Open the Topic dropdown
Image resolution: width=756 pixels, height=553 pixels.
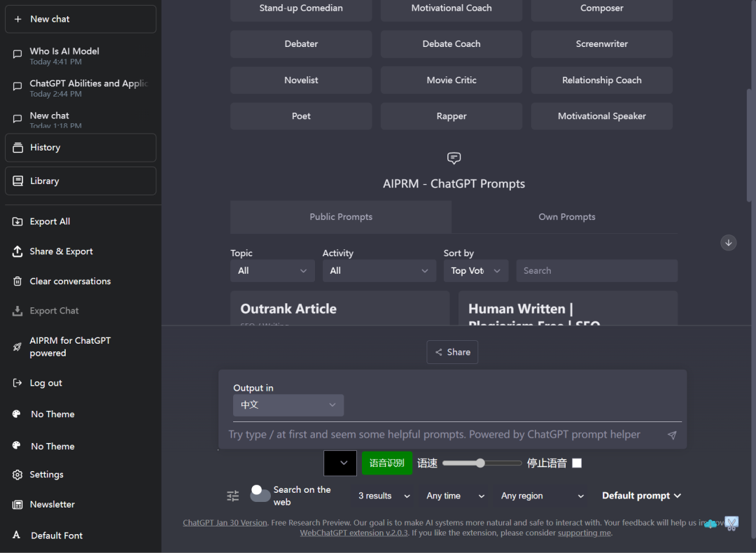pyautogui.click(x=272, y=271)
